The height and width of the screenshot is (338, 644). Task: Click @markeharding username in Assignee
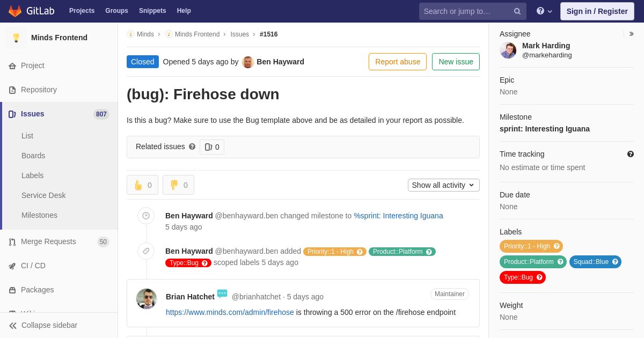pos(547,55)
